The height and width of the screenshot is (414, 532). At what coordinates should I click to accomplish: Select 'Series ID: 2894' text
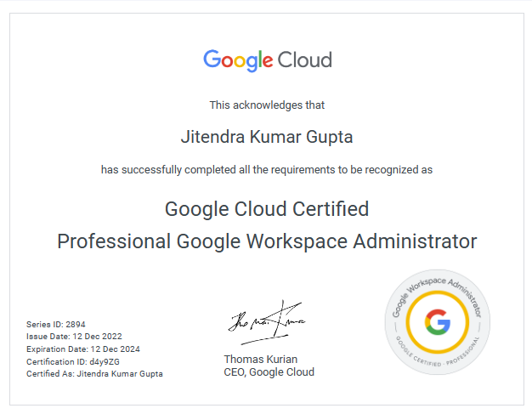[56, 325]
